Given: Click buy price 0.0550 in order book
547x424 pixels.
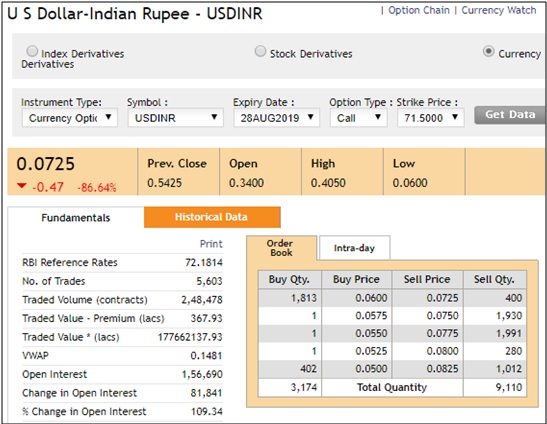Looking at the screenshot, I should (371, 333).
